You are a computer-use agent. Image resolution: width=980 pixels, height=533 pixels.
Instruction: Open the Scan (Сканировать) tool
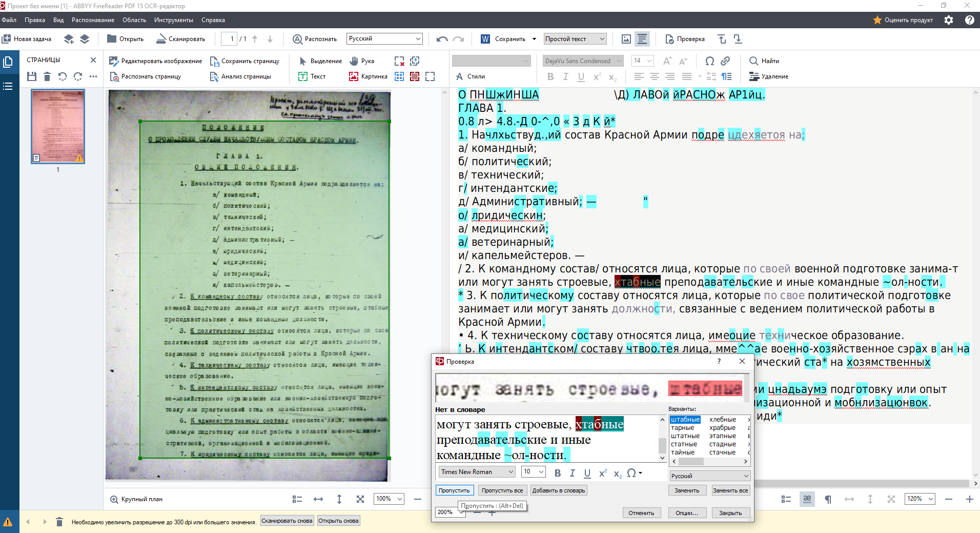[x=161, y=39]
